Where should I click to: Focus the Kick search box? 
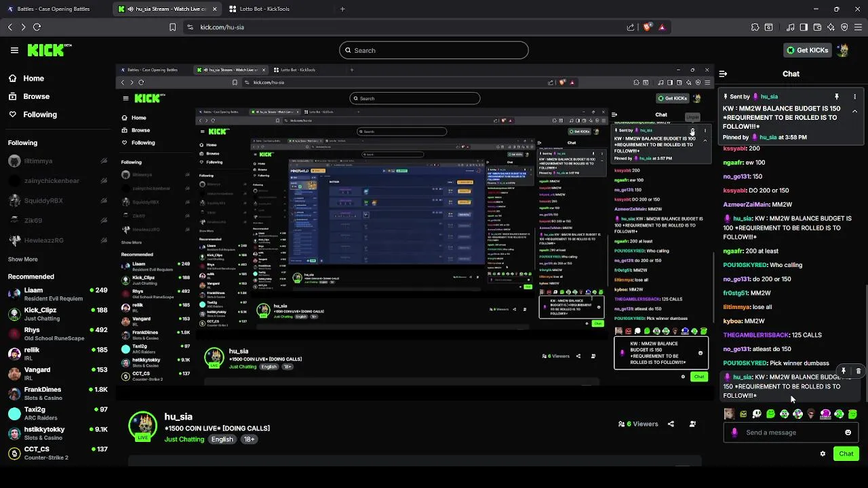click(x=434, y=50)
